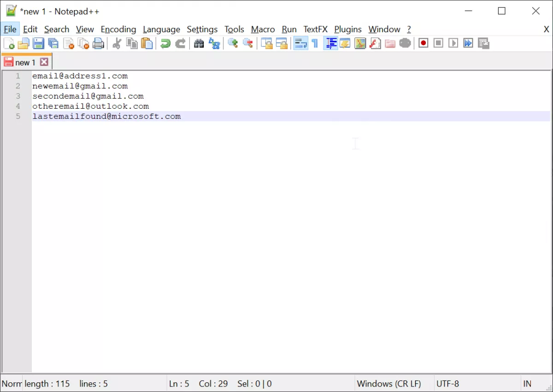Zoom in using the magnifier plus icon

click(x=232, y=43)
